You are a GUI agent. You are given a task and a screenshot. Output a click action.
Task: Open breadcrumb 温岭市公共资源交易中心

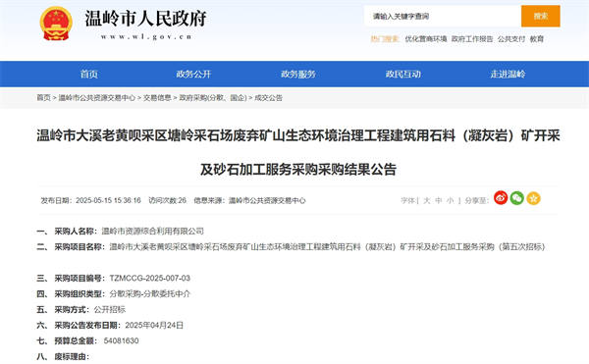(x=97, y=98)
